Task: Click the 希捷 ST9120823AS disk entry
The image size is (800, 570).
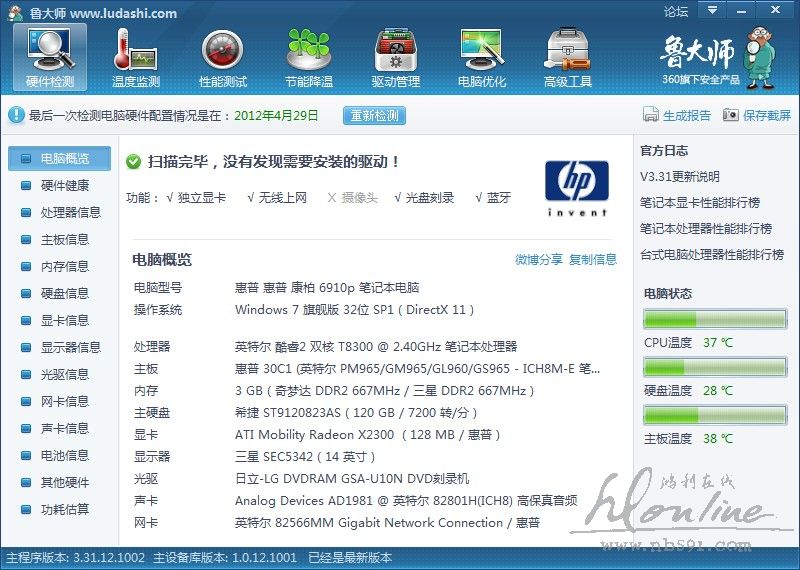Action: coord(356,413)
